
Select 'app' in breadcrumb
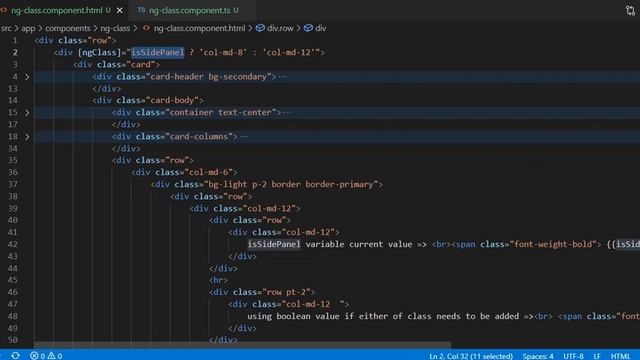(x=28, y=28)
